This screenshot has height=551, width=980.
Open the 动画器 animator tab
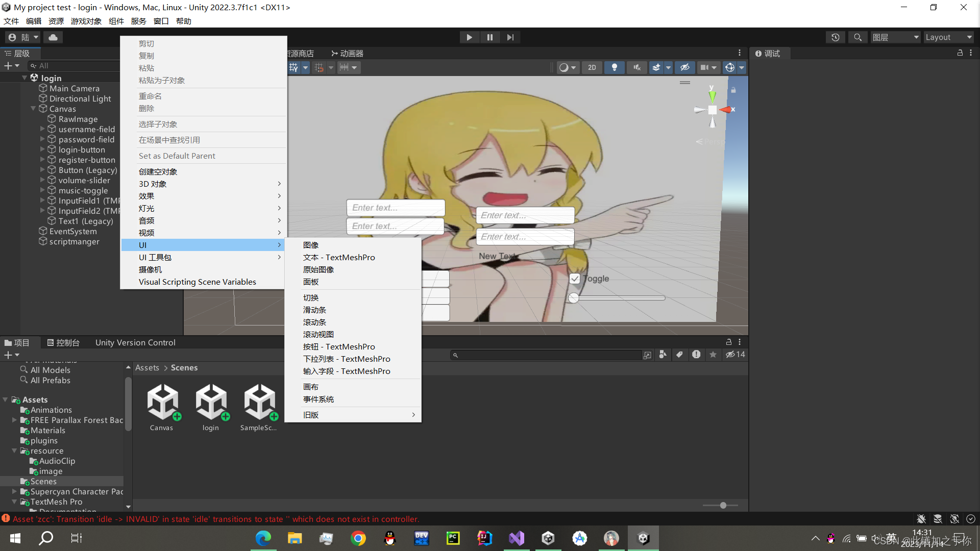(347, 54)
